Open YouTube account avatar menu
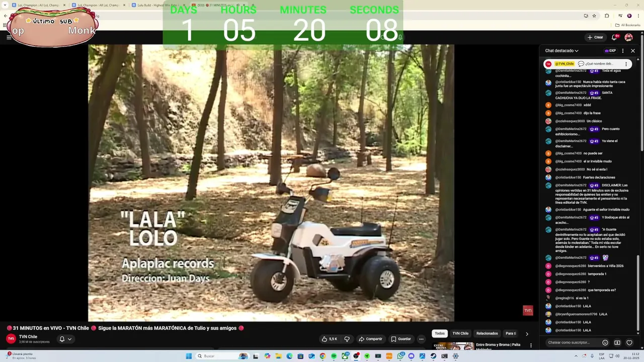The width and height of the screenshot is (644, 362). (x=628, y=37)
